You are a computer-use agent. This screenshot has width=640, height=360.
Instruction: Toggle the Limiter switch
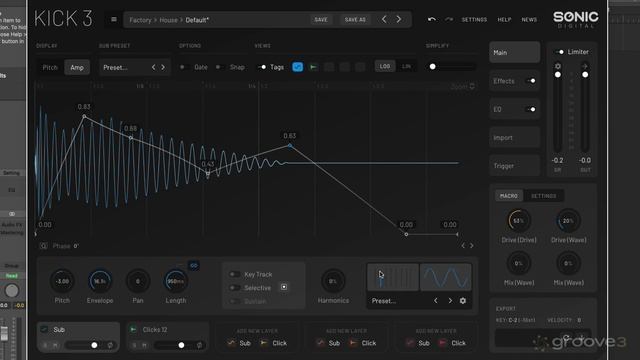[x=560, y=52]
